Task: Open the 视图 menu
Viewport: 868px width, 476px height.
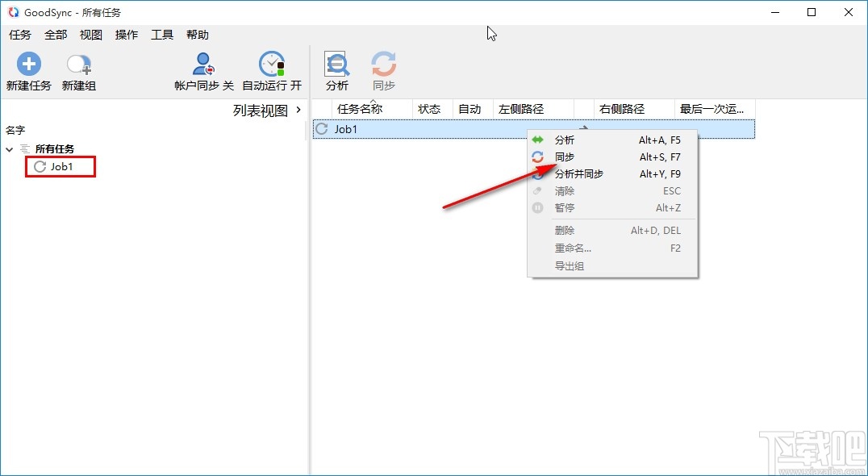Action: (x=91, y=35)
